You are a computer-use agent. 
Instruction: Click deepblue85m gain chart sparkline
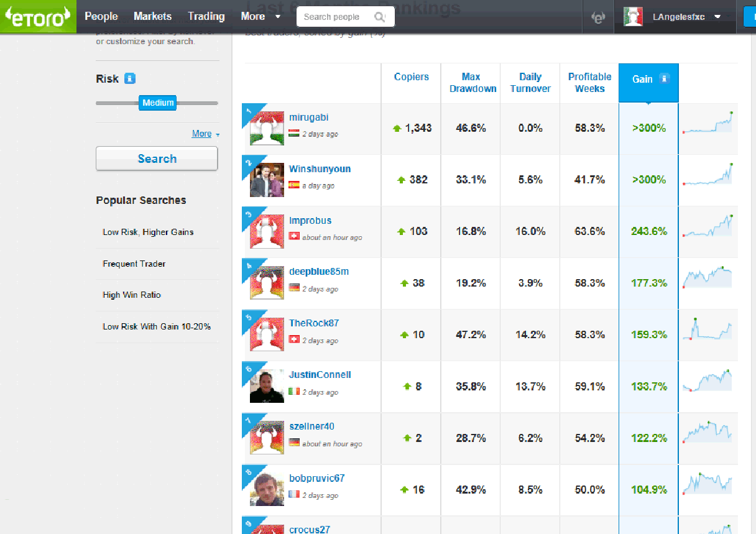[708, 277]
